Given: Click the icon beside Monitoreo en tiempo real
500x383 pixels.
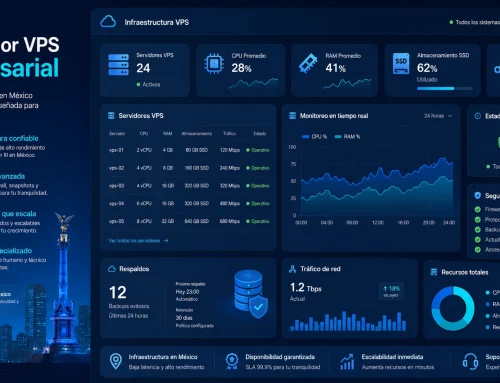Looking at the screenshot, I should pyautogui.click(x=292, y=116).
